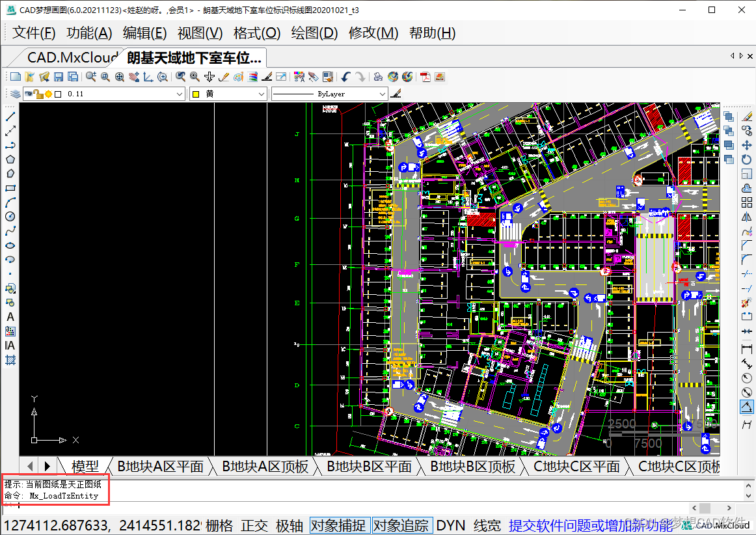Screen dimensions: 756x535
Task: Toggle layer visibility eye icon
Action: tap(29, 94)
